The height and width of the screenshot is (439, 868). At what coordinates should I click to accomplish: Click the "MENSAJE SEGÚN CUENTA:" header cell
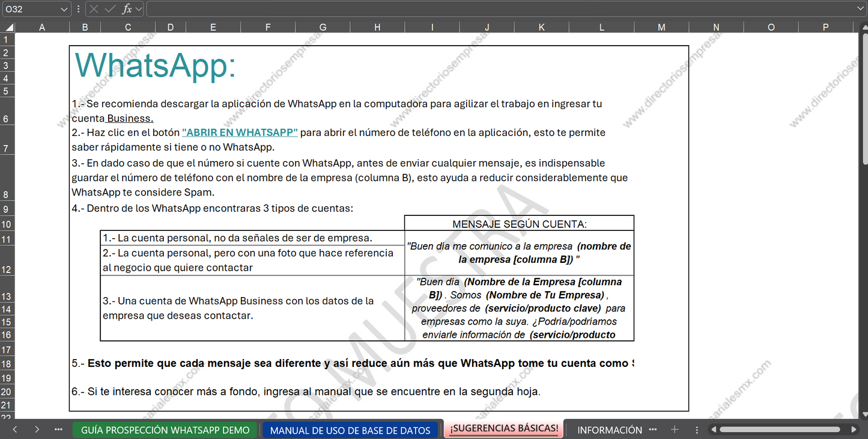(x=520, y=224)
